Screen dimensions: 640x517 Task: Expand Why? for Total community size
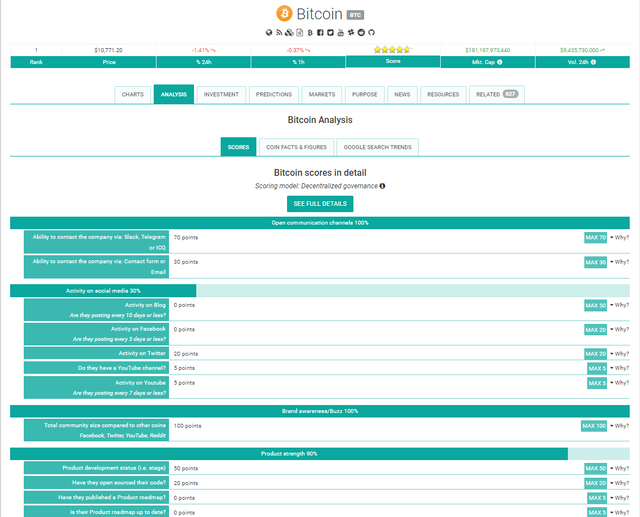pos(620,426)
